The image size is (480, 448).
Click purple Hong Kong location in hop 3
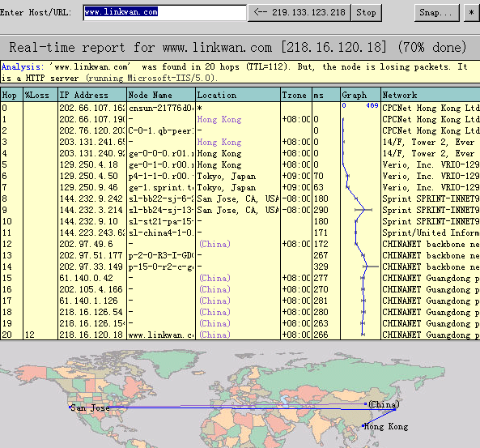tap(219, 142)
